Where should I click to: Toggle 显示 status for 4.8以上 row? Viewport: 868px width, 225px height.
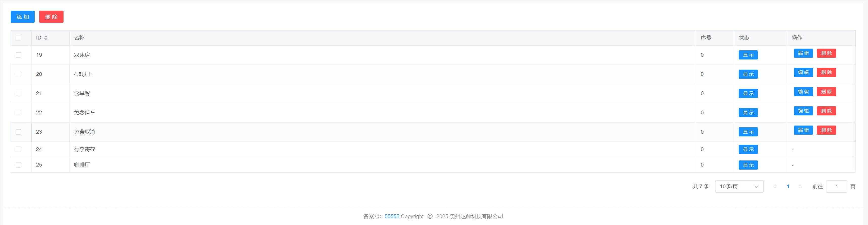pyautogui.click(x=748, y=74)
